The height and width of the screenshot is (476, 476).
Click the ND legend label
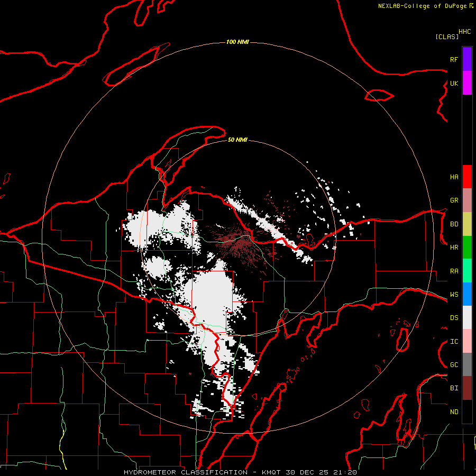454,411
